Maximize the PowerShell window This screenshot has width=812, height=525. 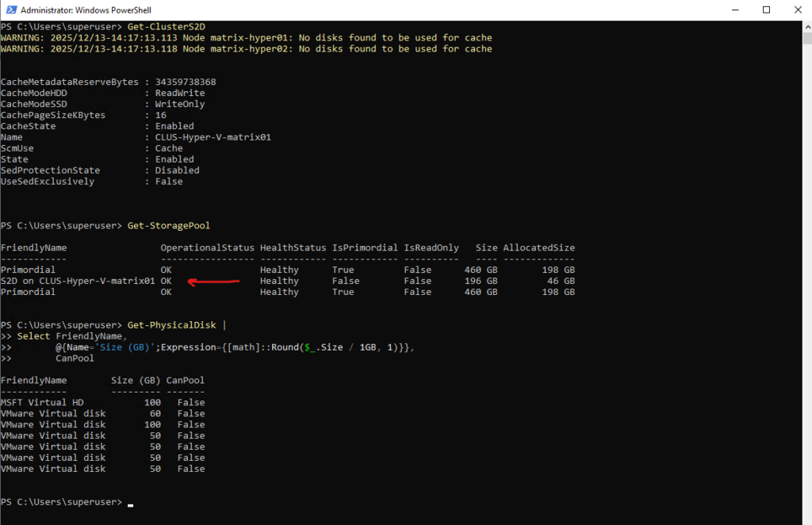pyautogui.click(x=766, y=10)
